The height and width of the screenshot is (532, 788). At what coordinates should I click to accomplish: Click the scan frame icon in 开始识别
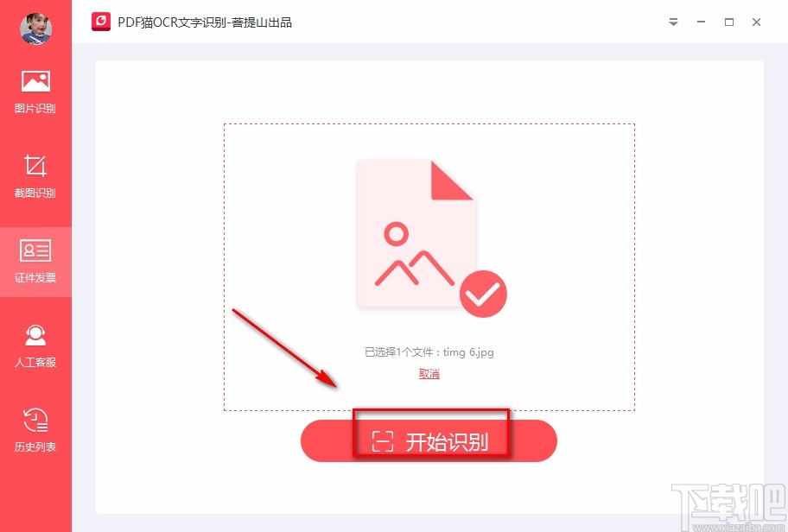point(383,441)
